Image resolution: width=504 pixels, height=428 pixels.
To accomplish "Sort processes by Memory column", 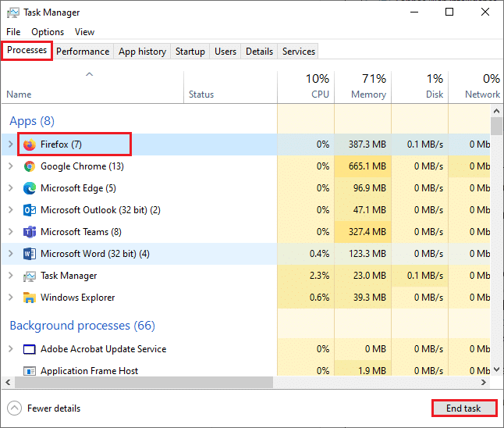I will click(x=363, y=87).
